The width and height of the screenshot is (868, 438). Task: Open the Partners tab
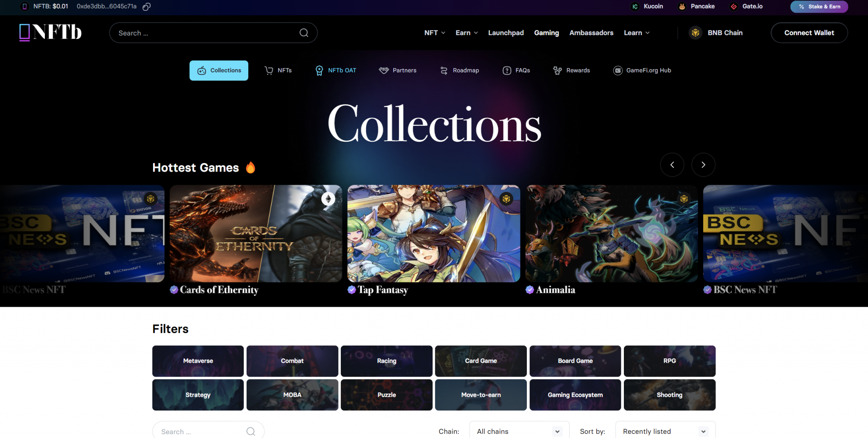tap(398, 70)
